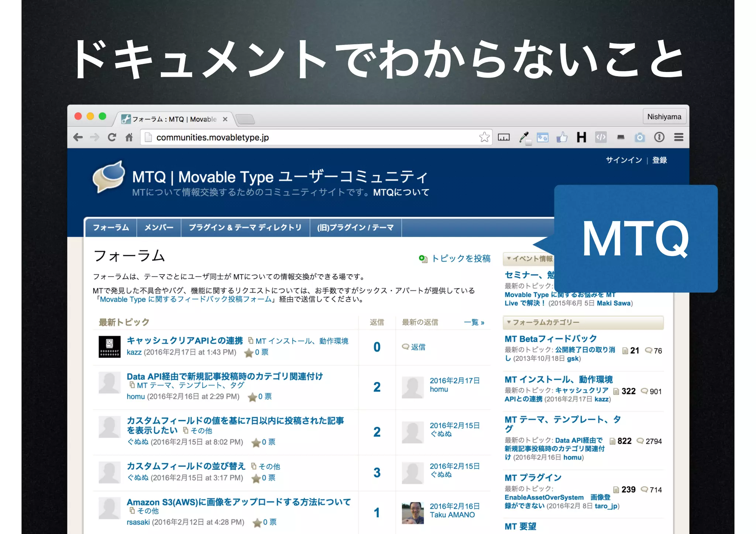Open プラグイン & テーマ ディレクトリ tab

click(x=245, y=227)
